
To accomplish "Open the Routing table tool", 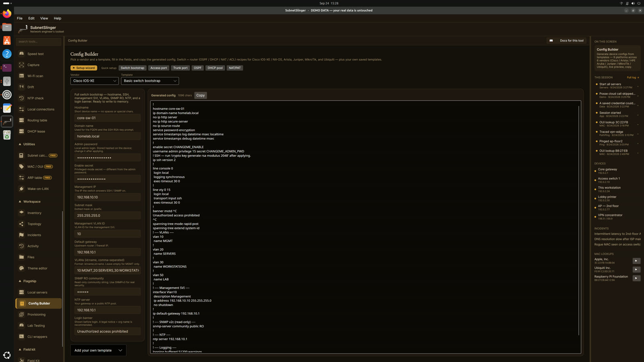I will tap(39, 120).
